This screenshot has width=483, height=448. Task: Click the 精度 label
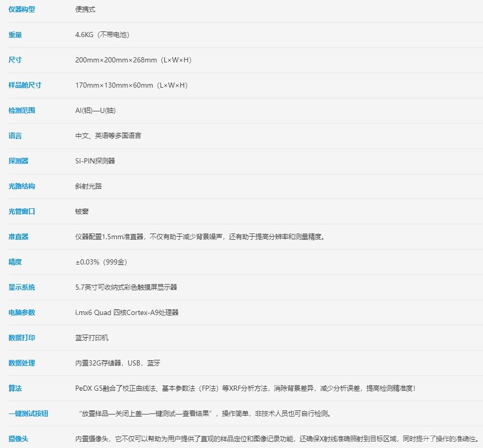coord(15,262)
